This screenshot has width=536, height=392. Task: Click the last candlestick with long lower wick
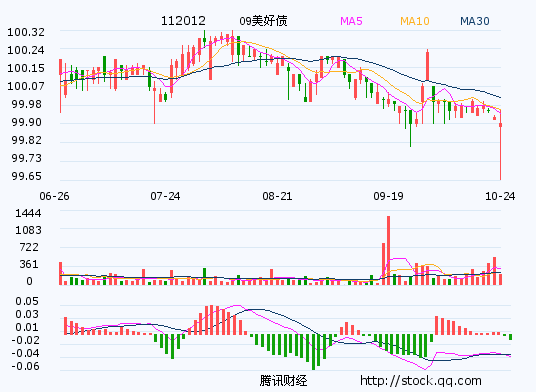(x=500, y=147)
